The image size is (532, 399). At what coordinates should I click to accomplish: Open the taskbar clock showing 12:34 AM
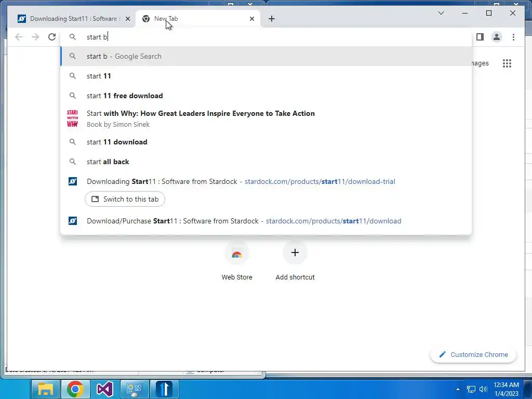506,389
